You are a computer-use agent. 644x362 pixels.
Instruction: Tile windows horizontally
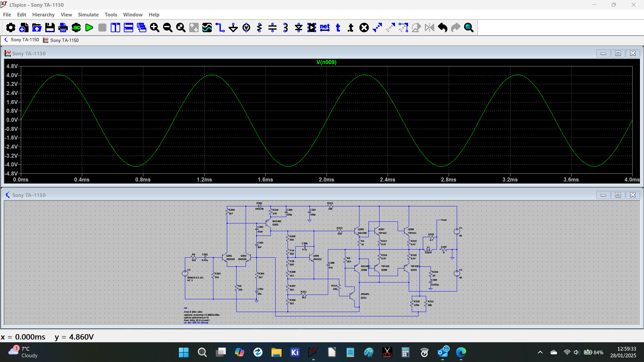129,28
